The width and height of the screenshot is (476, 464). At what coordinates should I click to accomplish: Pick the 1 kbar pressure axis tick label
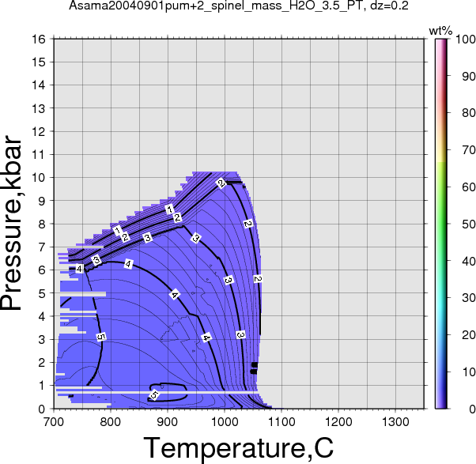[42, 386]
